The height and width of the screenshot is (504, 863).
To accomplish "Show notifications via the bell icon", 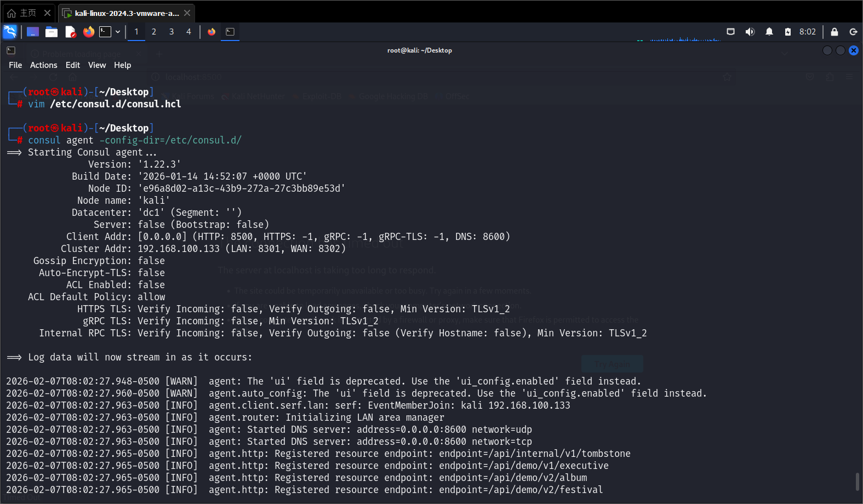I will coord(769,32).
